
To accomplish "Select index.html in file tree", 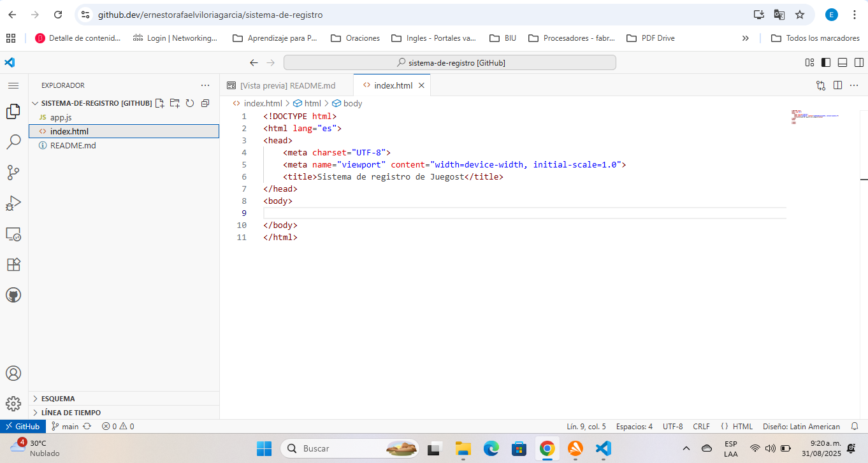I will tap(124, 131).
